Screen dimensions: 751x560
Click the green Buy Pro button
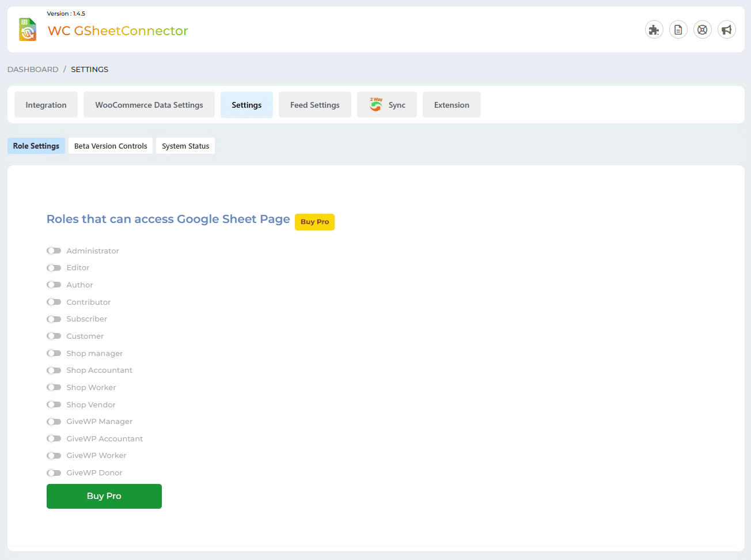point(104,496)
